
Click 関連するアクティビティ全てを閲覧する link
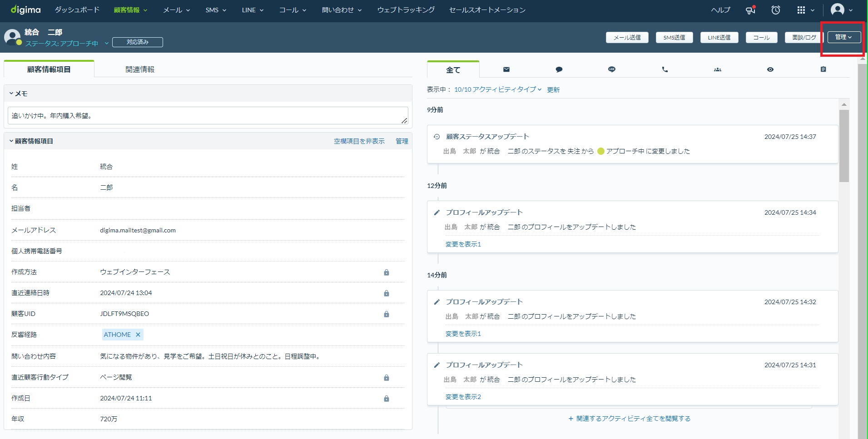click(x=630, y=419)
